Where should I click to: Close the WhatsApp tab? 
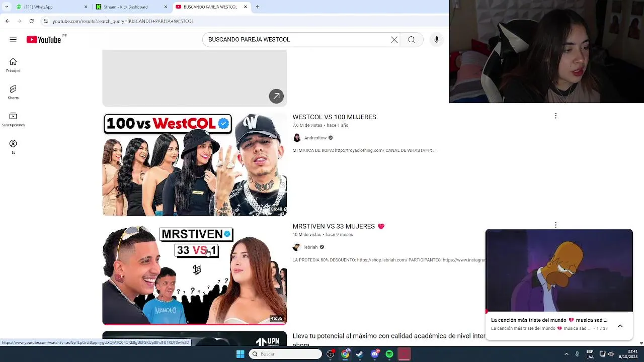86,7
